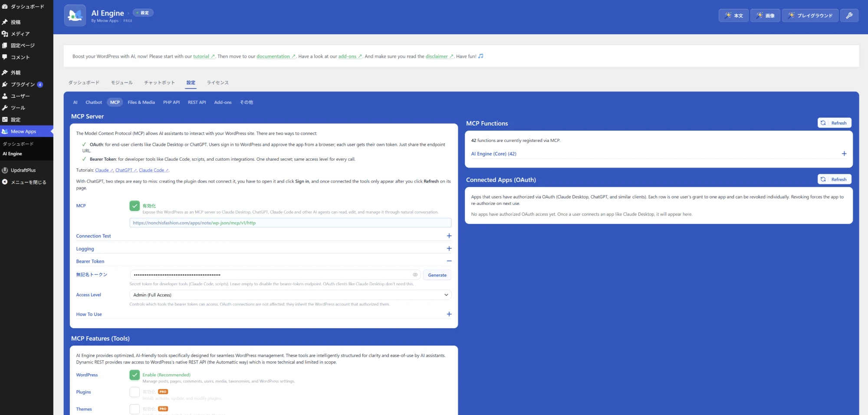The width and height of the screenshot is (868, 415).
Task: Click the plugin update count badge 4
Action: pos(40,85)
